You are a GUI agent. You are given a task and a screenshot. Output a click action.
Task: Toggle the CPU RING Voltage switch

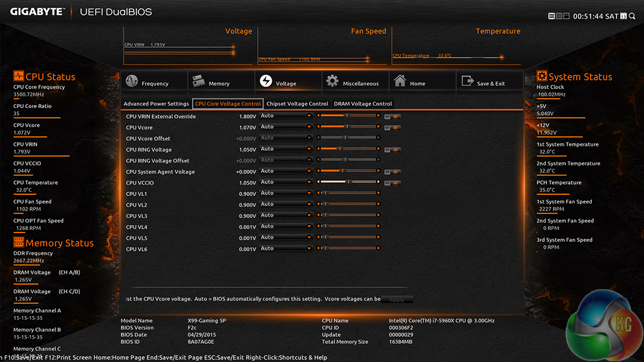(392, 150)
